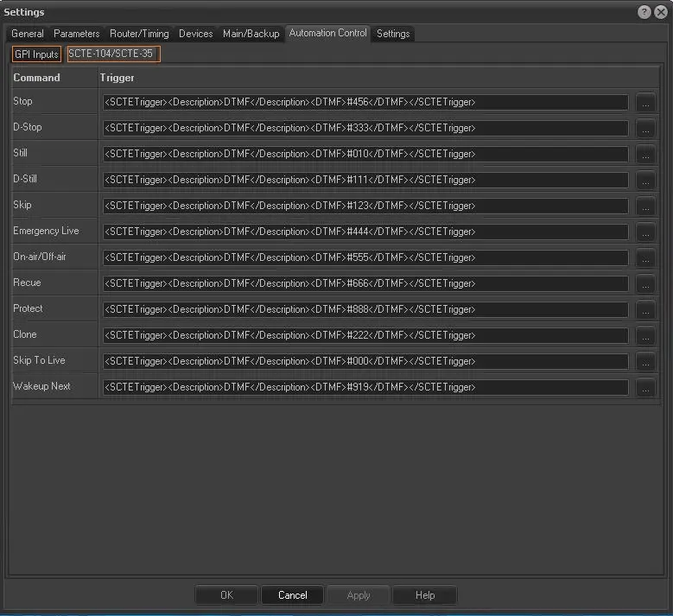Open the Router/Timing tab
Viewport: 673px width, 616px height.
[139, 34]
